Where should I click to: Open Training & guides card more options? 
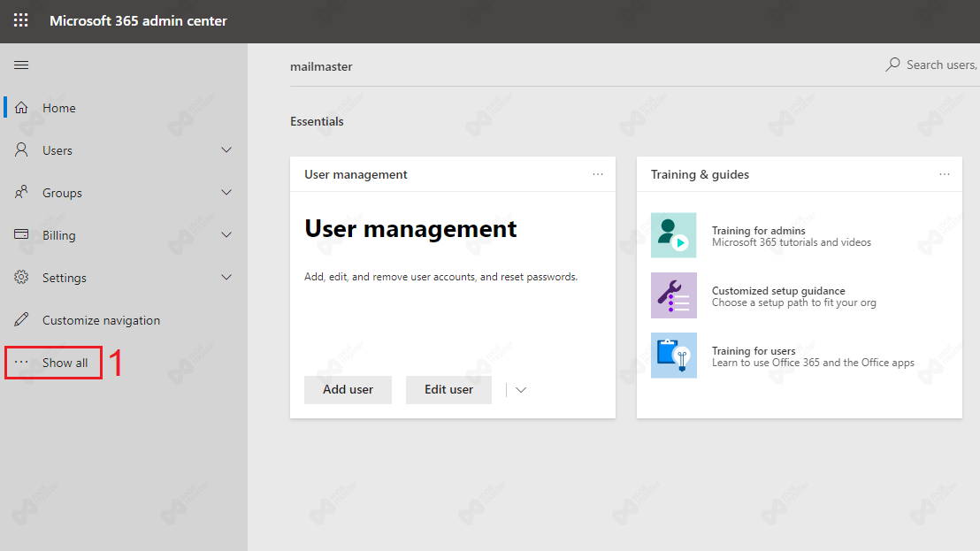(944, 174)
